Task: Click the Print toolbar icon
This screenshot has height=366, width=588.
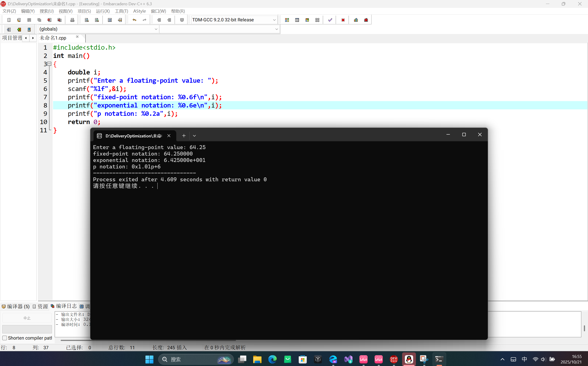Action: 72,20
